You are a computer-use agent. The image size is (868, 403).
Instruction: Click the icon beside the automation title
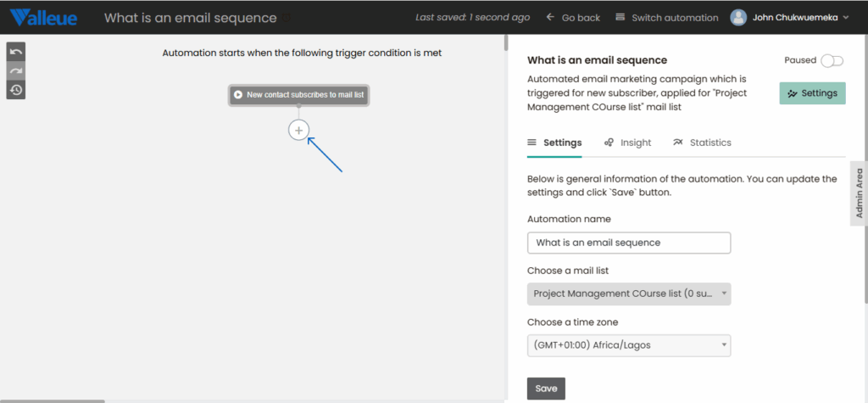pos(287,18)
